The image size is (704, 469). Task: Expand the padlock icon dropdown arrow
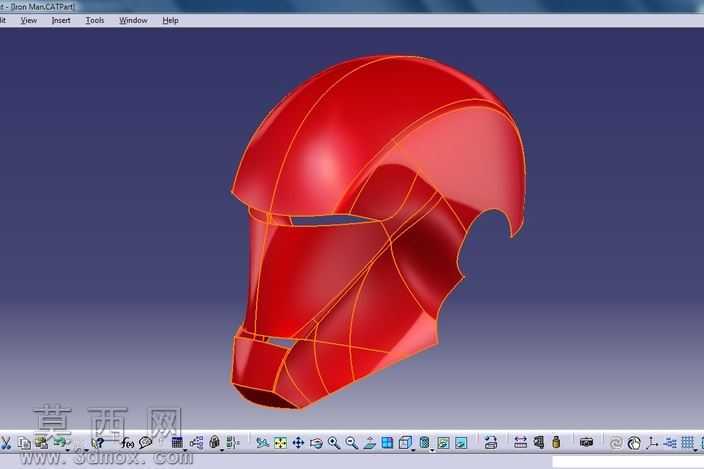point(222,449)
